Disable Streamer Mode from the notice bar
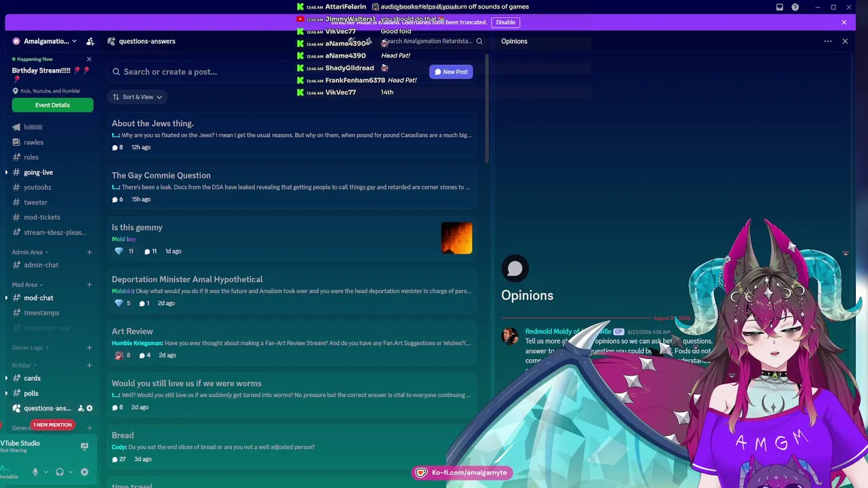Image resolution: width=868 pixels, height=488 pixels. point(505,22)
